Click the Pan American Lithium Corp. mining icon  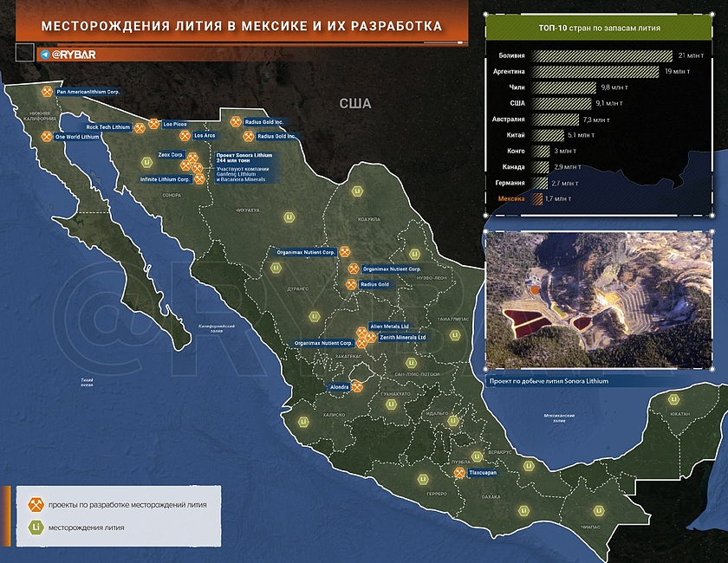(47, 91)
